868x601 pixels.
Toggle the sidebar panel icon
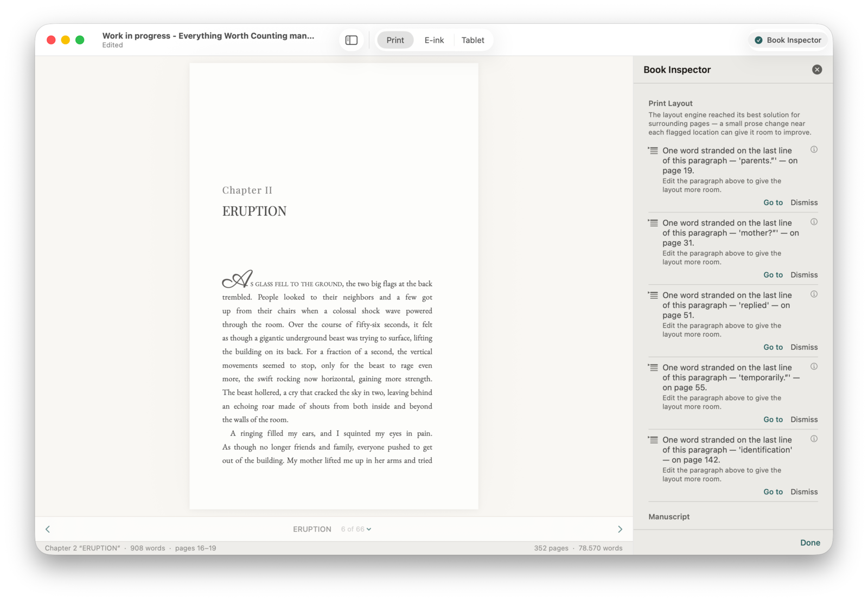[x=352, y=40]
